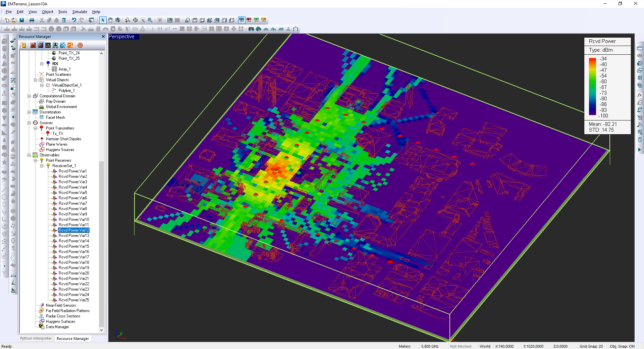Select Rcvd Power.Var5 in tree
The image size is (644, 349).
pos(73,193)
